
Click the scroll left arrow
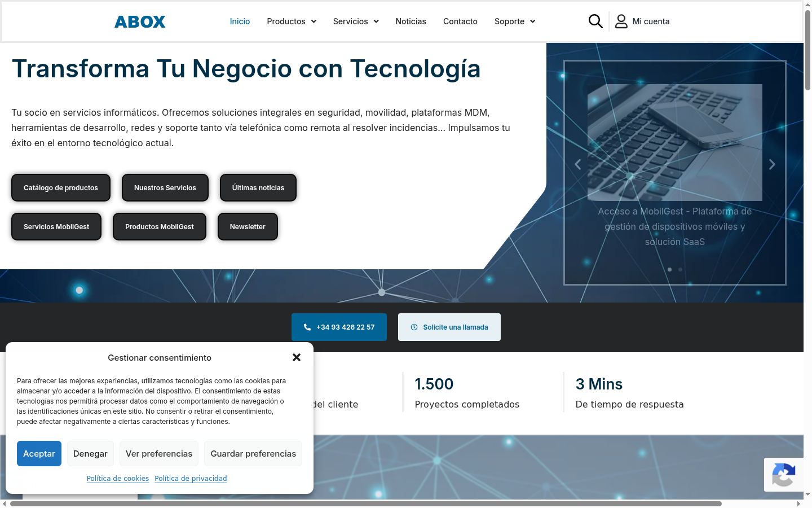(4, 503)
